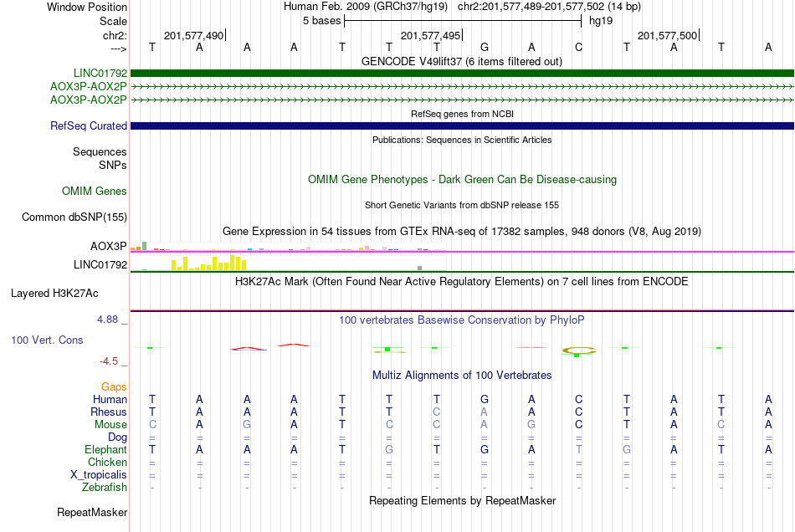Click the Window Position track label
Image resolution: width=795 pixels, height=532 pixels.
click(x=87, y=7)
